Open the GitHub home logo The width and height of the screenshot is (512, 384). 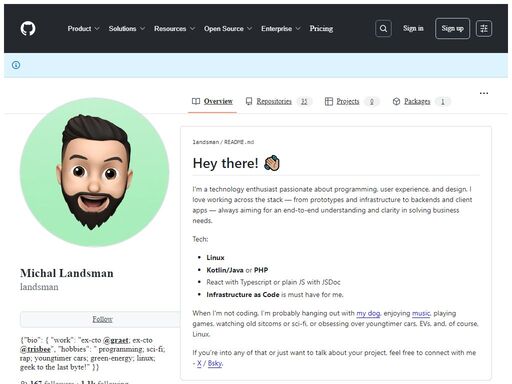(x=28, y=28)
